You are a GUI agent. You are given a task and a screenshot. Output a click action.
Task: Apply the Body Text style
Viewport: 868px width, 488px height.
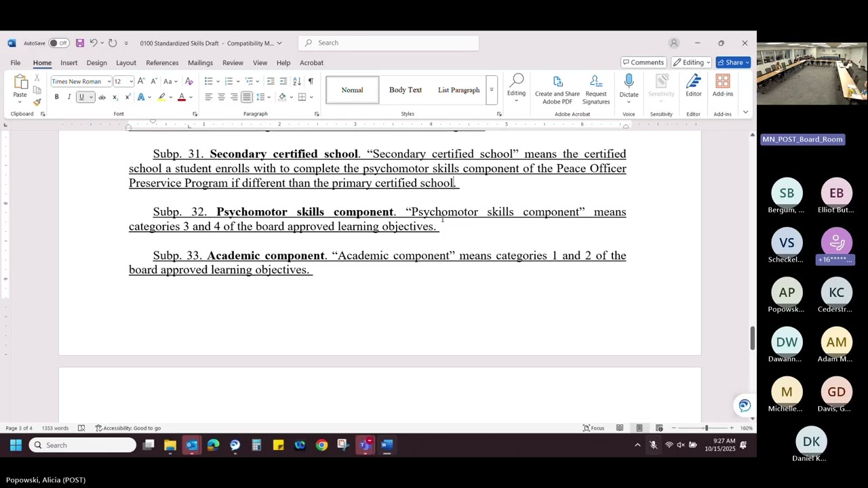point(406,90)
